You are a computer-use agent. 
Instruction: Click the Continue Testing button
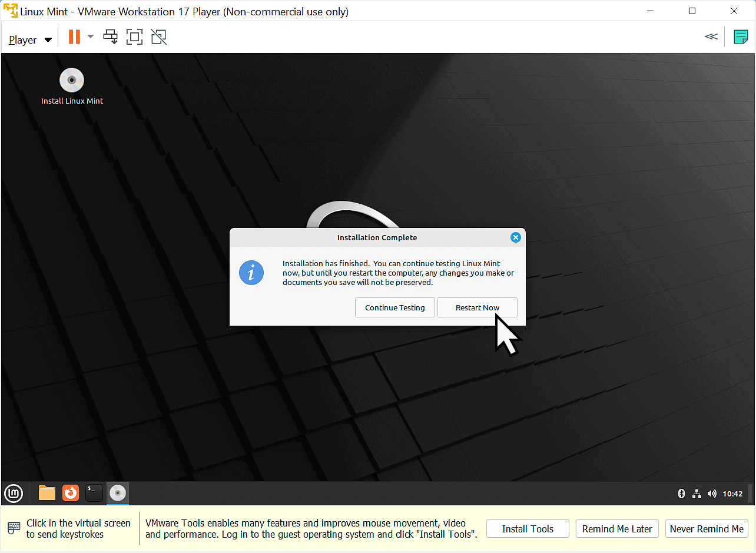coord(395,307)
